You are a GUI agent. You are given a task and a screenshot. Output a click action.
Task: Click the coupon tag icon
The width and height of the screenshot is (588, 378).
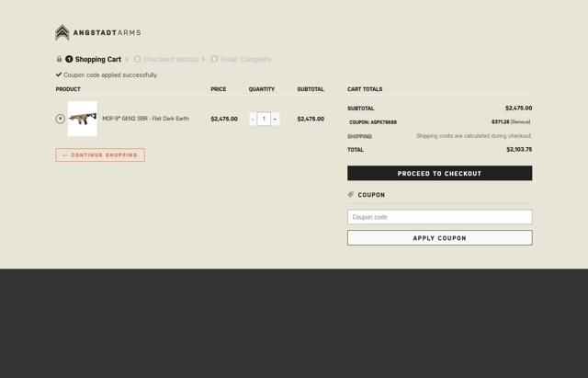point(351,194)
